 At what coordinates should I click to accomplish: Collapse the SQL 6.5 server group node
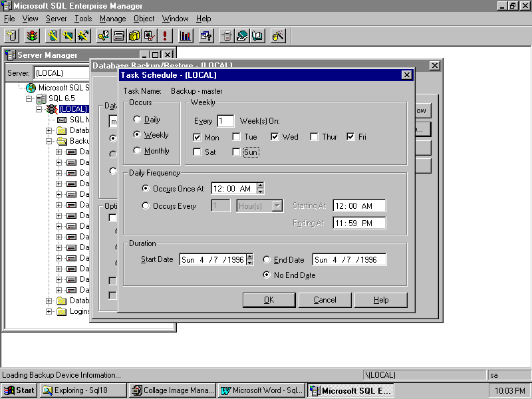(x=29, y=98)
